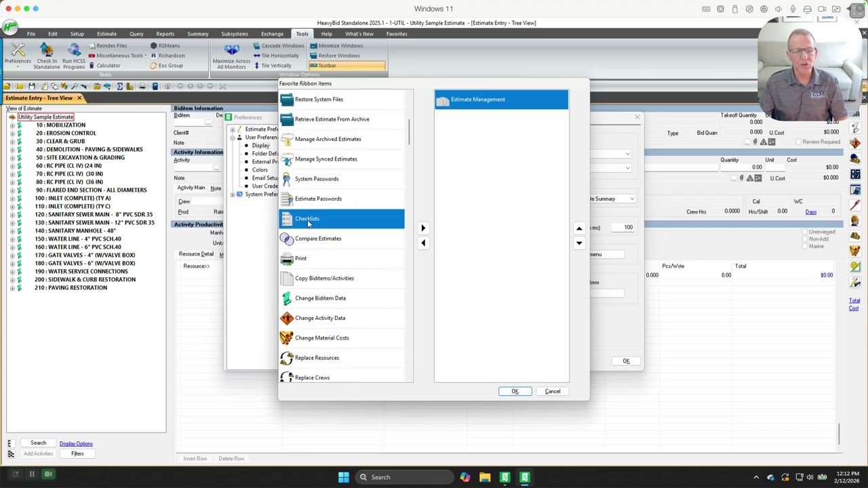Select Manage Synced Estimates list item
868x488 pixels.
[342, 159]
